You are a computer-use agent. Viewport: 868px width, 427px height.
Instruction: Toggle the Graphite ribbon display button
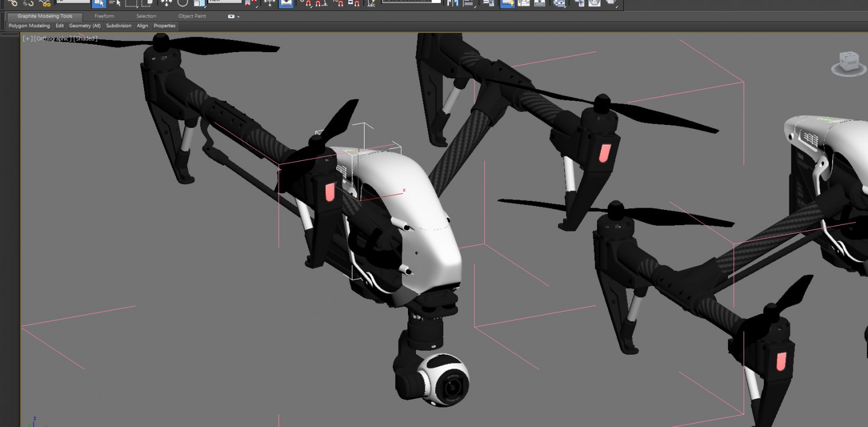[507, 3]
